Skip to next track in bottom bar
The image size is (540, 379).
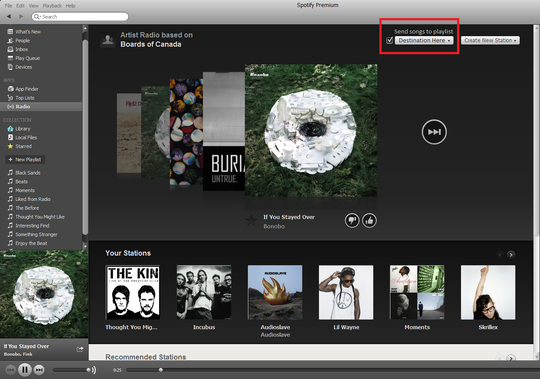(x=39, y=370)
